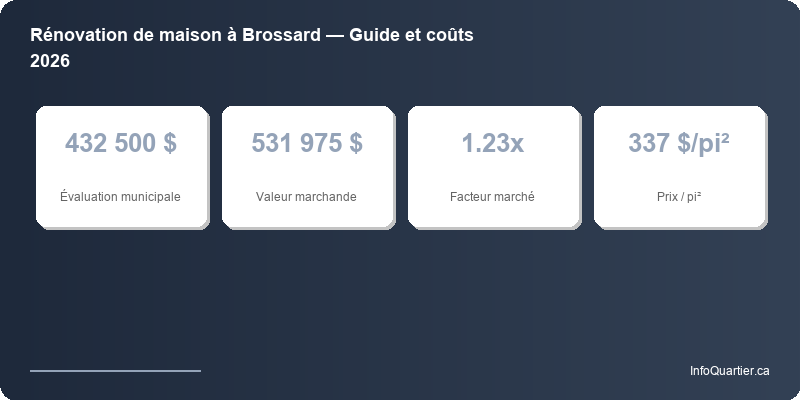800x400 pixels.
Task: Click the horizontal divider line at the bottom left
Action: tap(115, 370)
